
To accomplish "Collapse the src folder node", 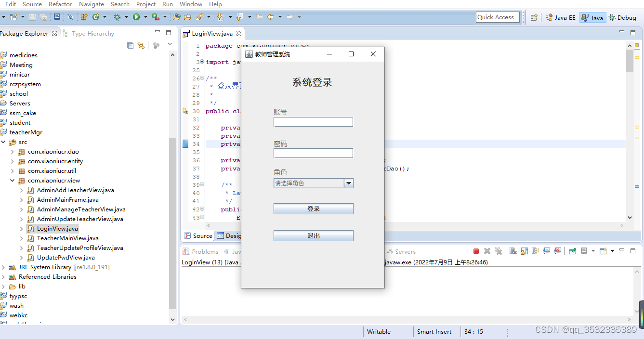I will [3, 142].
